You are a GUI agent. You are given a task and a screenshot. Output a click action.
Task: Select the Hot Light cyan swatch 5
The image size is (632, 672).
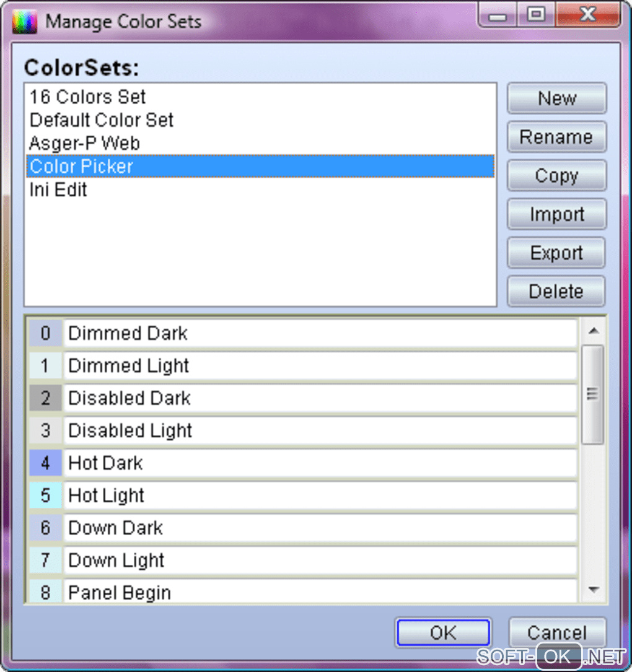tap(46, 495)
